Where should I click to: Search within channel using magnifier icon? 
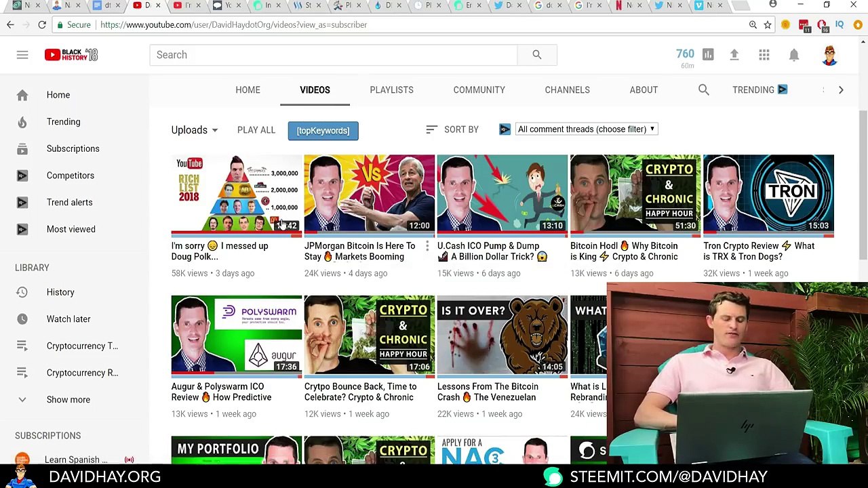point(704,90)
